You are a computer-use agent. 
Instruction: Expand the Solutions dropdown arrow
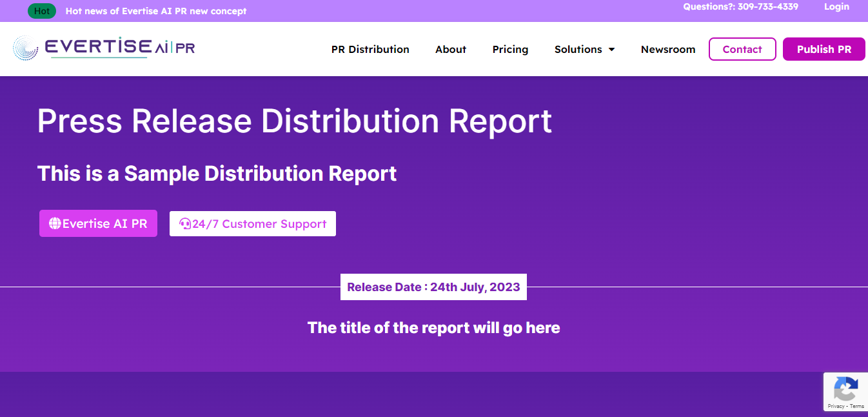tap(611, 50)
